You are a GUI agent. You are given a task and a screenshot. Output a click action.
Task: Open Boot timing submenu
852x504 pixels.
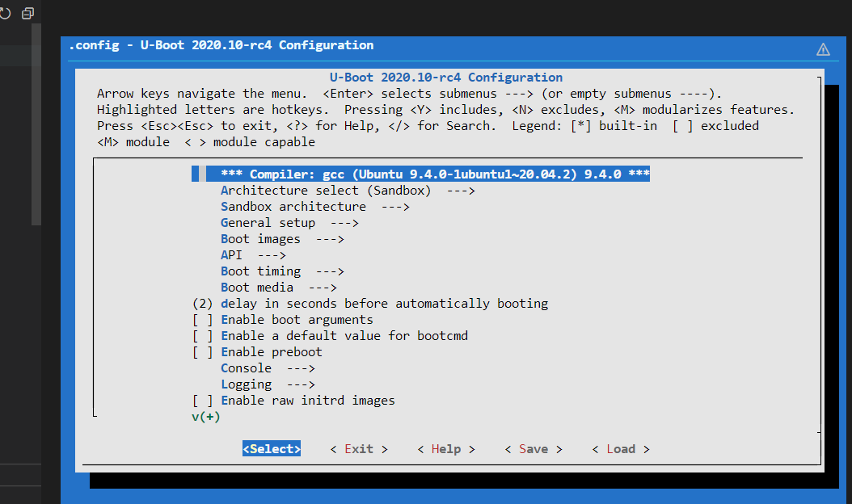[x=283, y=271]
